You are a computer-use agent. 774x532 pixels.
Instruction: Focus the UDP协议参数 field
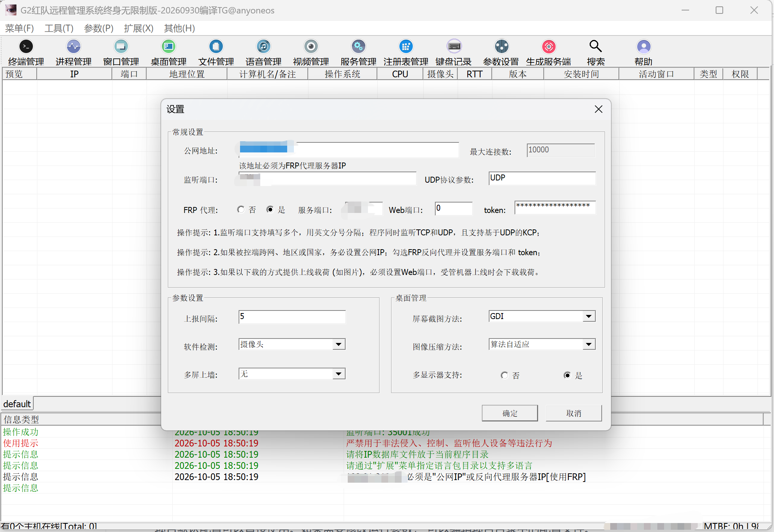pos(542,178)
